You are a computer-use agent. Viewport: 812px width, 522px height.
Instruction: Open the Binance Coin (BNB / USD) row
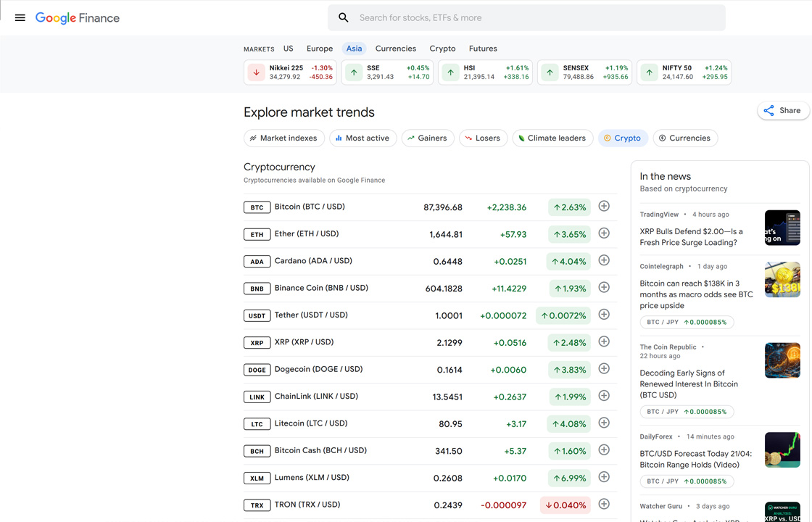tap(430, 289)
